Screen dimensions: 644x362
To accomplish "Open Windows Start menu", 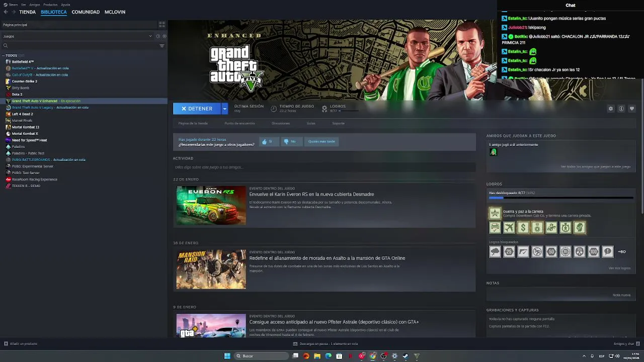I will click(x=227, y=356).
